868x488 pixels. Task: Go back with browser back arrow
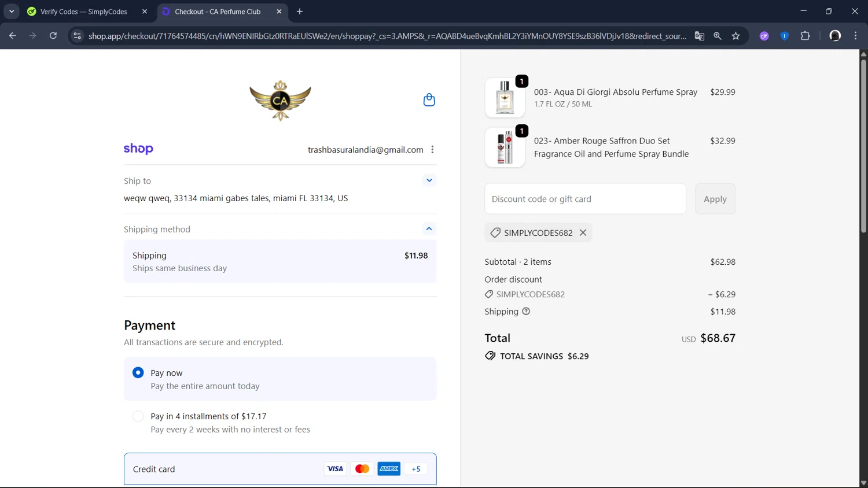click(x=13, y=36)
